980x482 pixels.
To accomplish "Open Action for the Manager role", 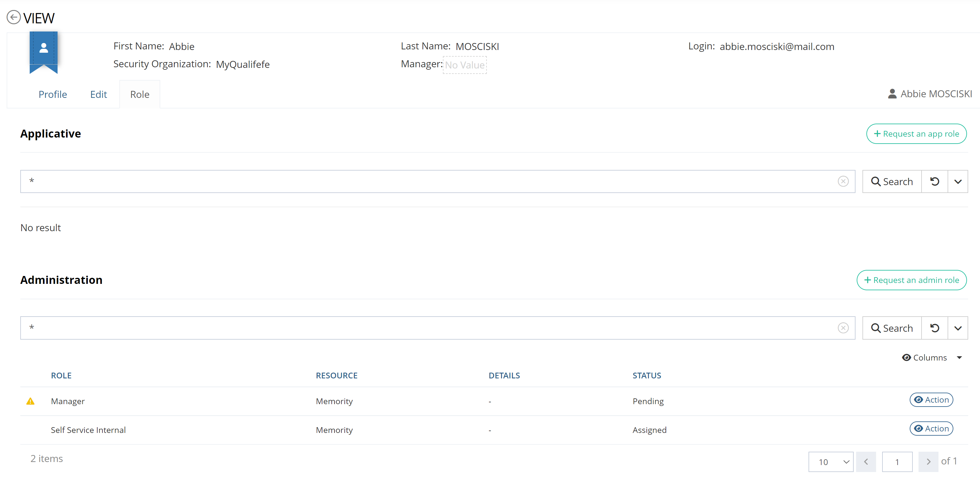I will tap(931, 400).
